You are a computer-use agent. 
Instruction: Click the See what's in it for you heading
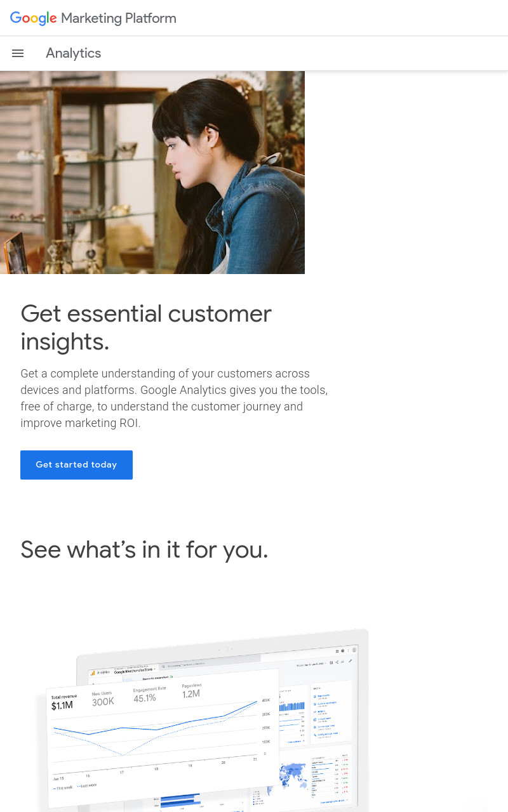[x=144, y=549]
